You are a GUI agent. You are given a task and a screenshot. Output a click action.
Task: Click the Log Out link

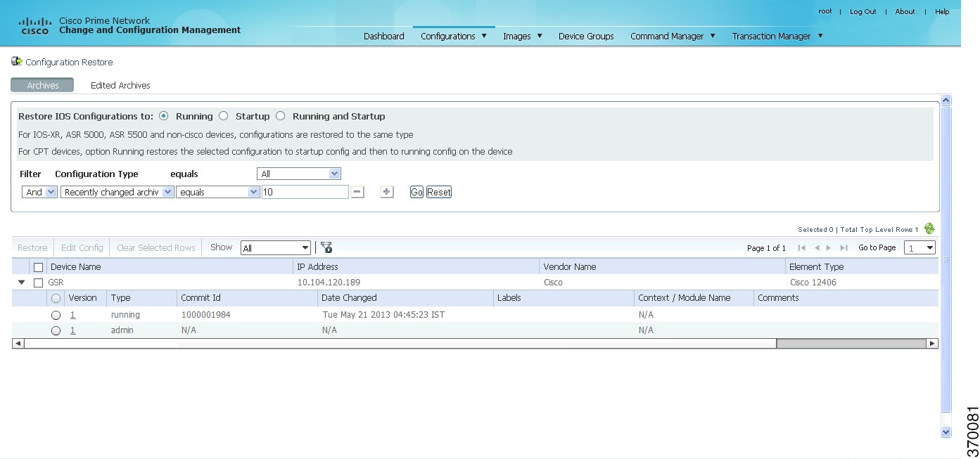point(863,11)
